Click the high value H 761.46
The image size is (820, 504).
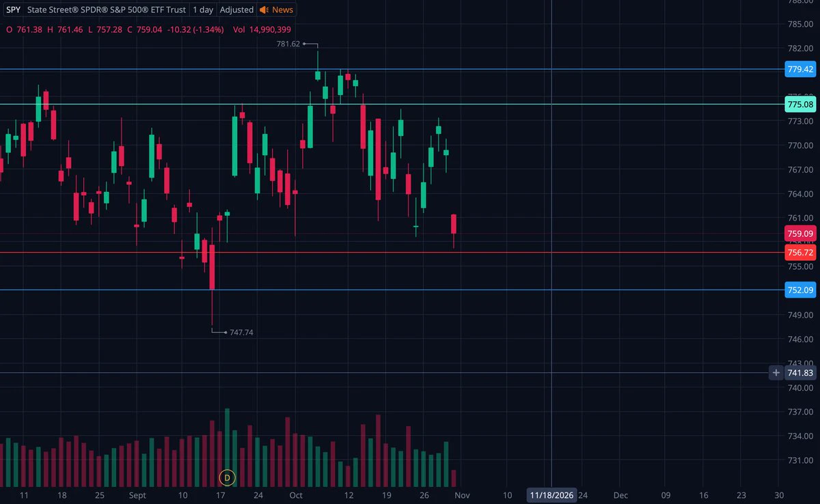64,29
